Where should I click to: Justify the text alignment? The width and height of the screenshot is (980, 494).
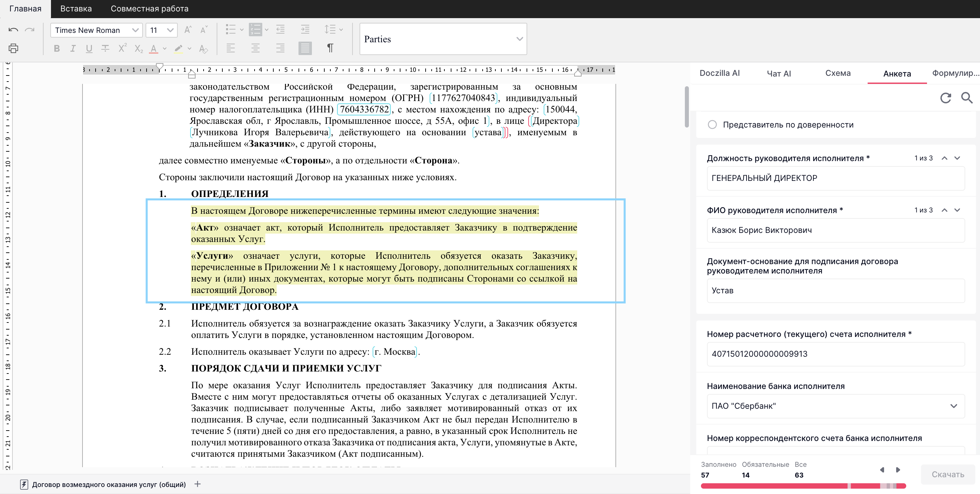pyautogui.click(x=305, y=48)
